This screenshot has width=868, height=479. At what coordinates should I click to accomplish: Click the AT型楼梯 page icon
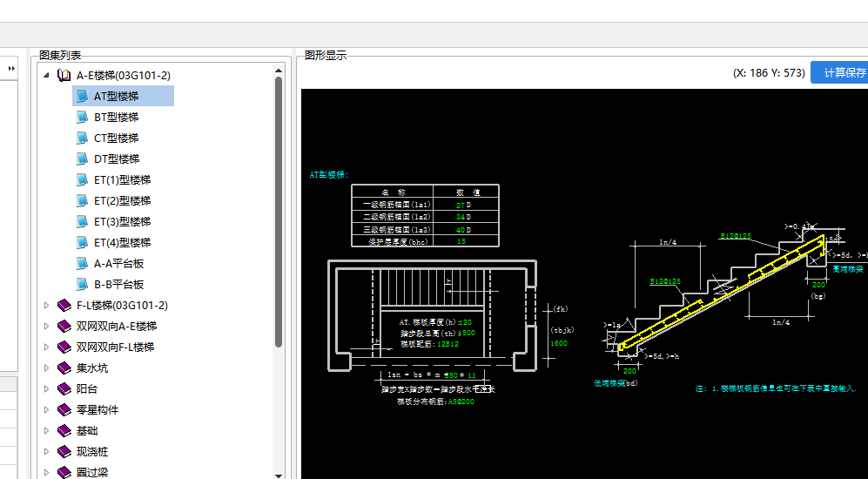(x=82, y=97)
